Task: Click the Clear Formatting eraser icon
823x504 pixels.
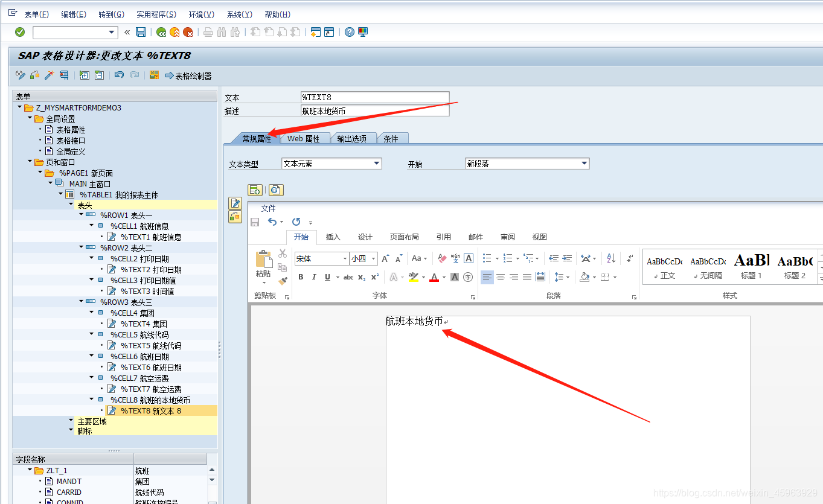Action: 442,258
